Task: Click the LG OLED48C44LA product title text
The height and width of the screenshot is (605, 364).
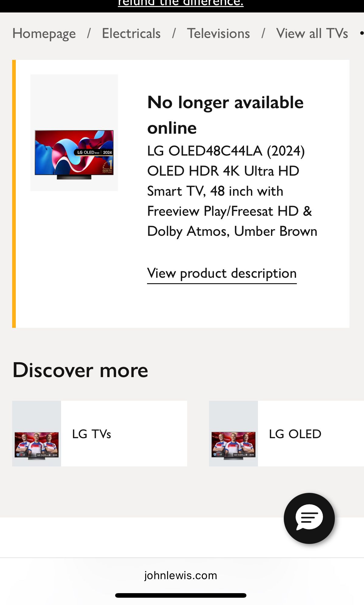Action: tap(232, 191)
